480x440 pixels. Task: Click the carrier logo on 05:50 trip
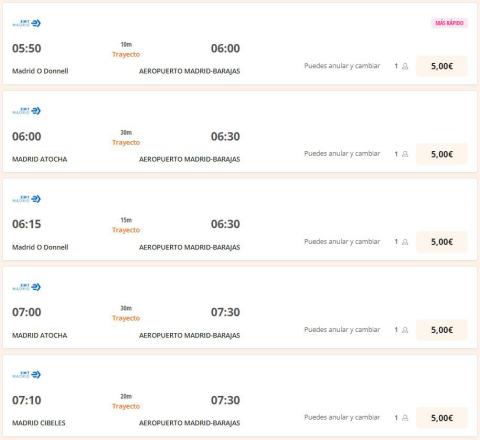tap(26, 23)
